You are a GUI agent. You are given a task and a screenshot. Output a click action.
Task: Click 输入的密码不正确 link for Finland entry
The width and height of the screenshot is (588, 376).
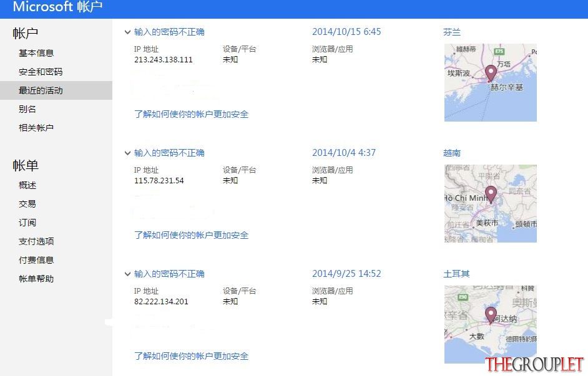[169, 32]
